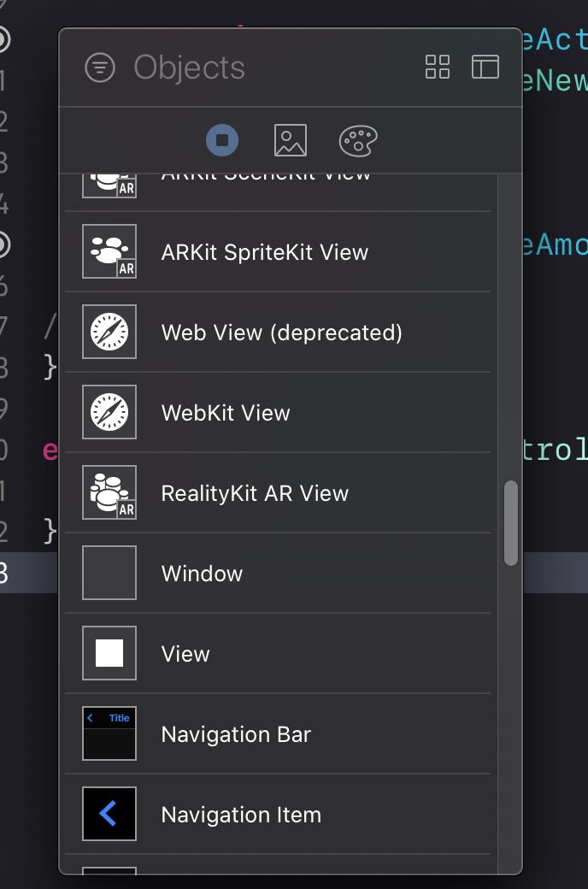Screen dimensions: 588x889
Task: Click the Navigation Item back-arrow icon
Action: click(x=109, y=814)
